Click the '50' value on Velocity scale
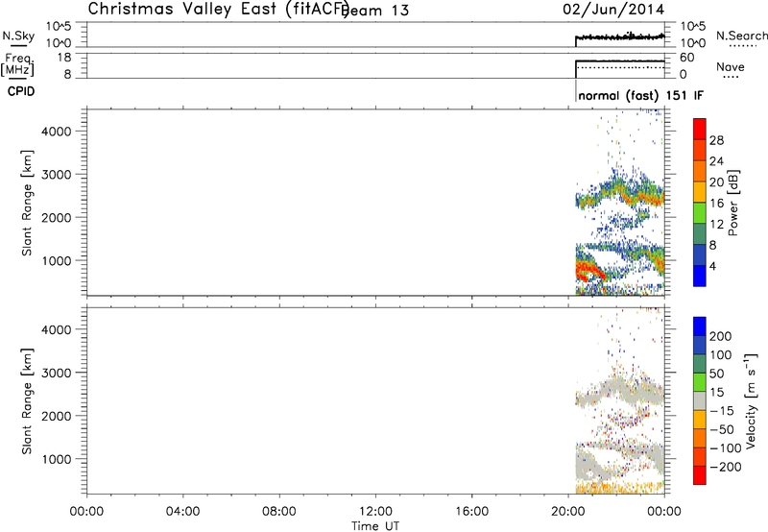The width and height of the screenshot is (768, 532). tap(716, 374)
